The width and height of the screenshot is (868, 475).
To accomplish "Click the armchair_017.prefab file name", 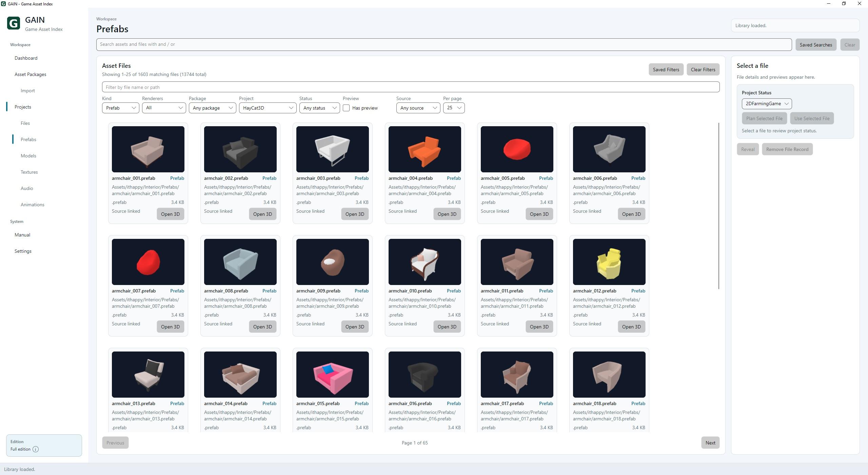I will point(502,404).
